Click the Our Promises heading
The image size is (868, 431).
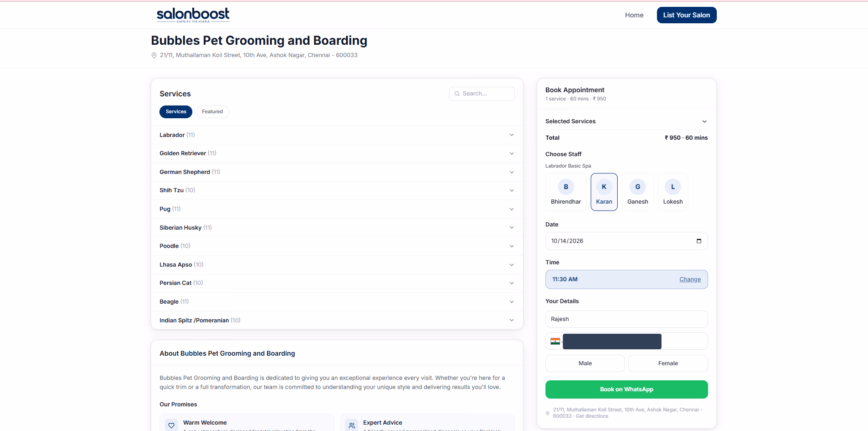tap(178, 405)
